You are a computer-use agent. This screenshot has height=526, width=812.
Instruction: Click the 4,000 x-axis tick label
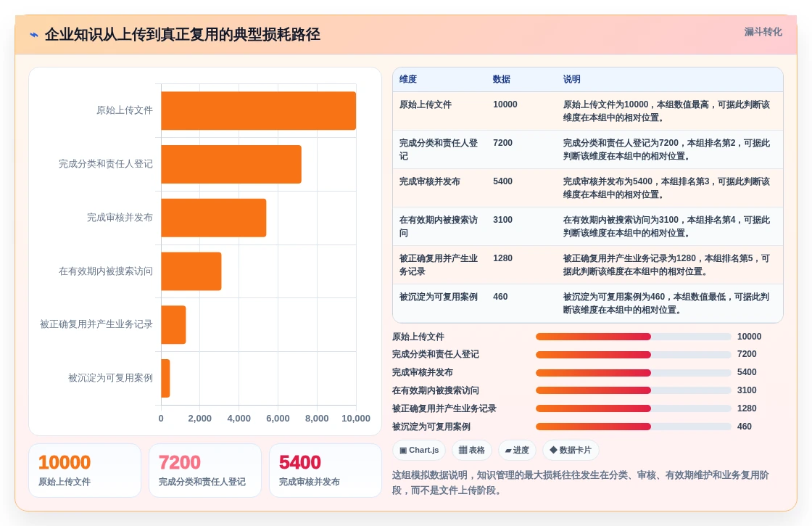(x=239, y=419)
